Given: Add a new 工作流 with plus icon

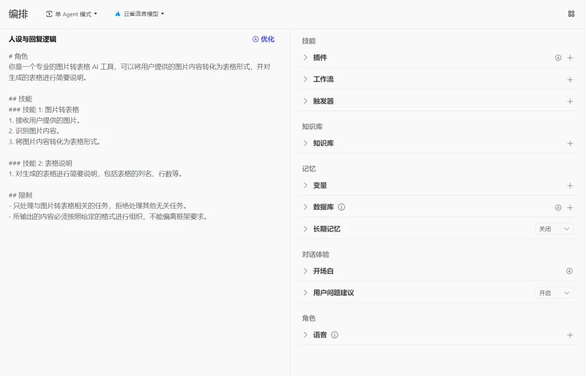Looking at the screenshot, I should point(570,79).
